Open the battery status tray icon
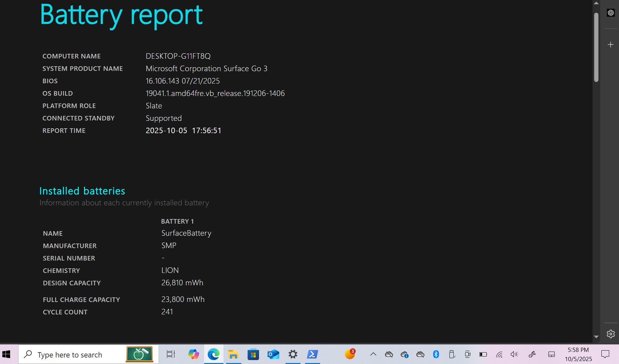Image resolution: width=619 pixels, height=364 pixels. tap(483, 354)
